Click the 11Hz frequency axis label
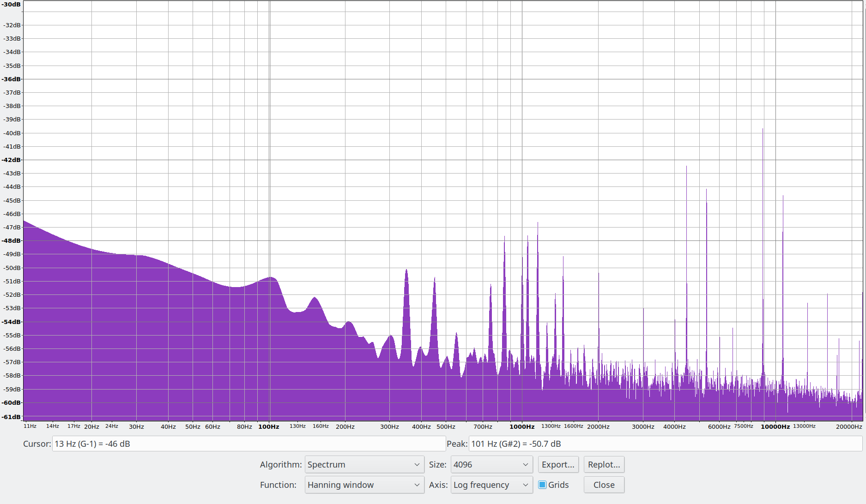Image resolution: width=866 pixels, height=504 pixels. point(30,426)
